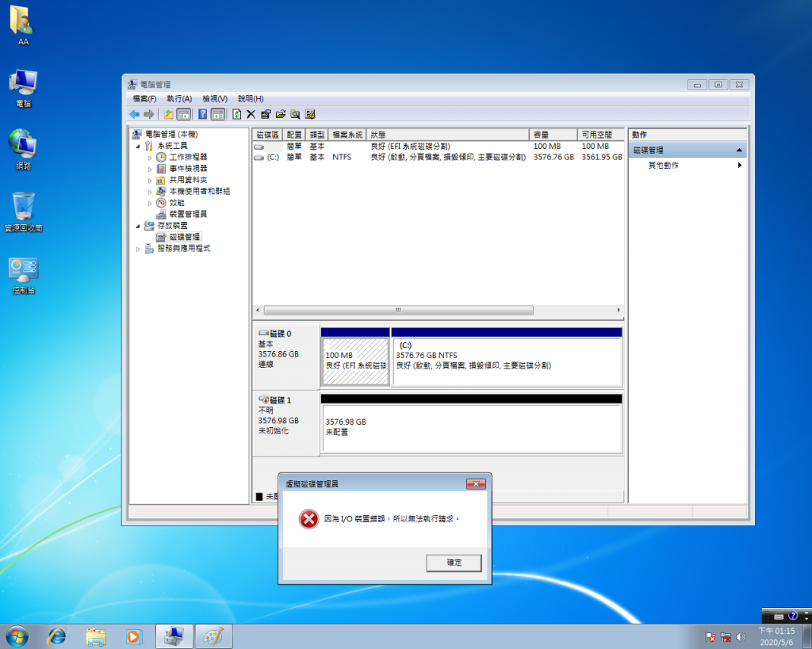Image resolution: width=812 pixels, height=649 pixels.
Task: Toggle the Show/Hide action pane icon
Action: pyautogui.click(x=218, y=114)
